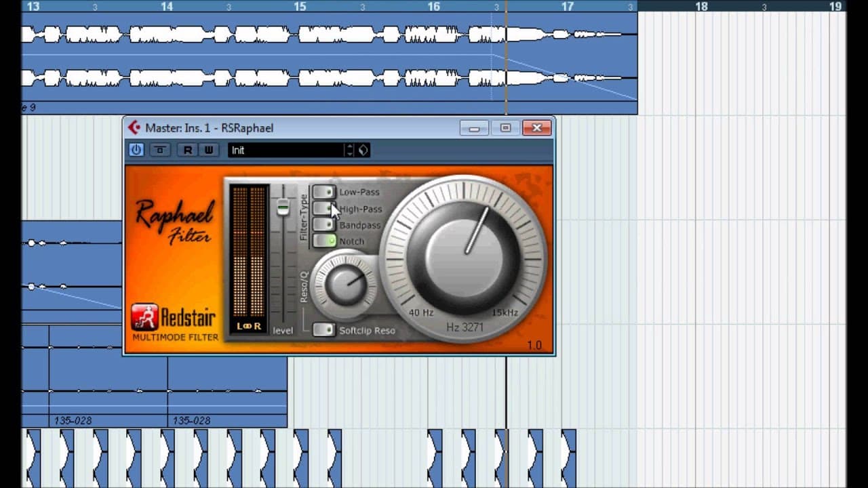Viewport: 868px width, 488px height.
Task: Switch filter type to High-Pass
Action: 324,208
